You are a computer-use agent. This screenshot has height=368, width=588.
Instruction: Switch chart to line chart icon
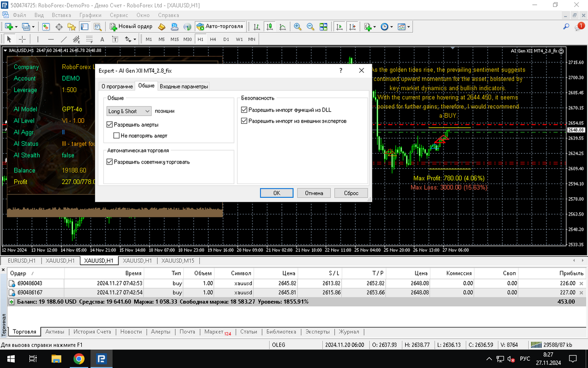[x=282, y=26]
